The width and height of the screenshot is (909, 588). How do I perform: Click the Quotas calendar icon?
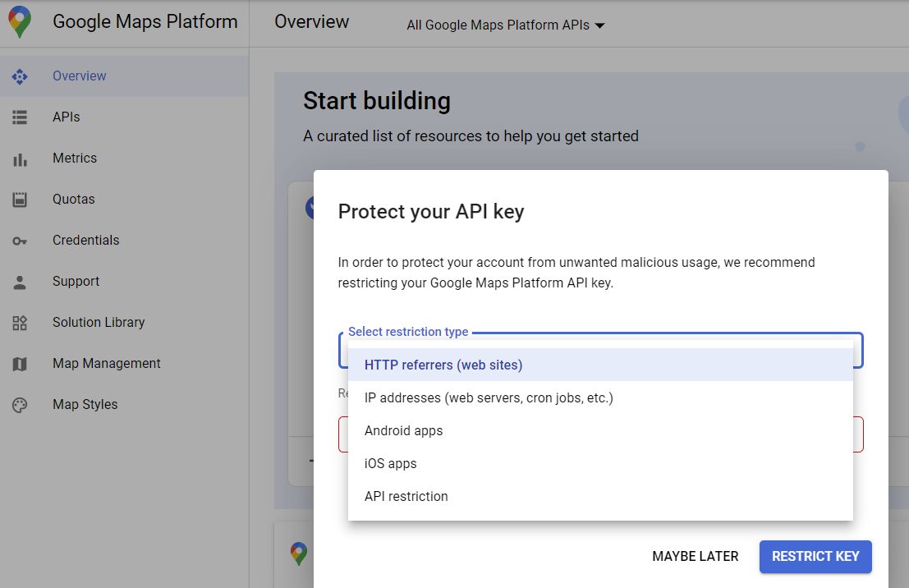pos(20,200)
